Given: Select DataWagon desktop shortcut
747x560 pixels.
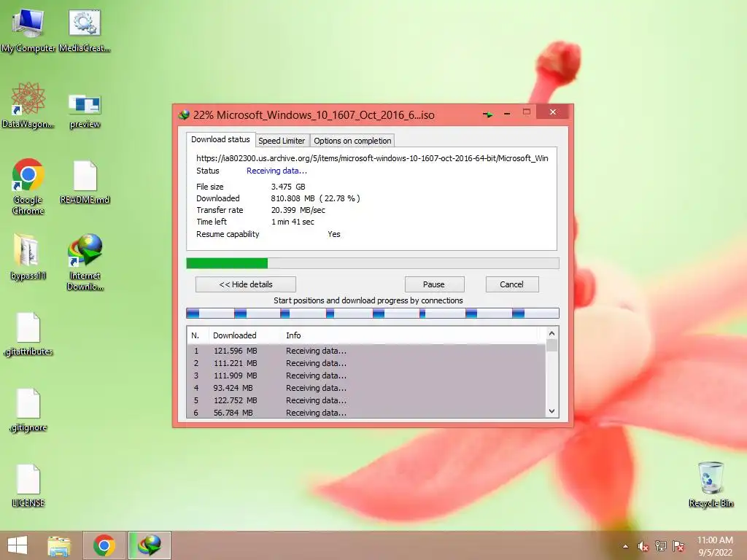Looking at the screenshot, I should pos(28,106).
